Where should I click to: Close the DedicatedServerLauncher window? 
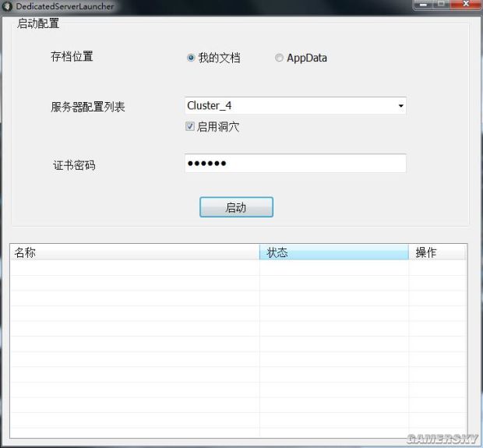[x=465, y=5]
